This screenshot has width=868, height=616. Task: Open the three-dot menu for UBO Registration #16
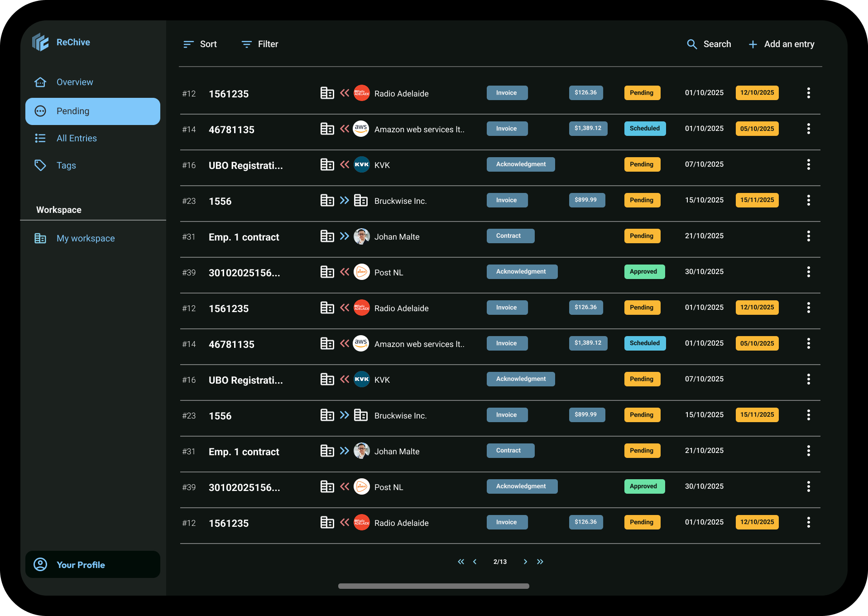click(x=808, y=164)
